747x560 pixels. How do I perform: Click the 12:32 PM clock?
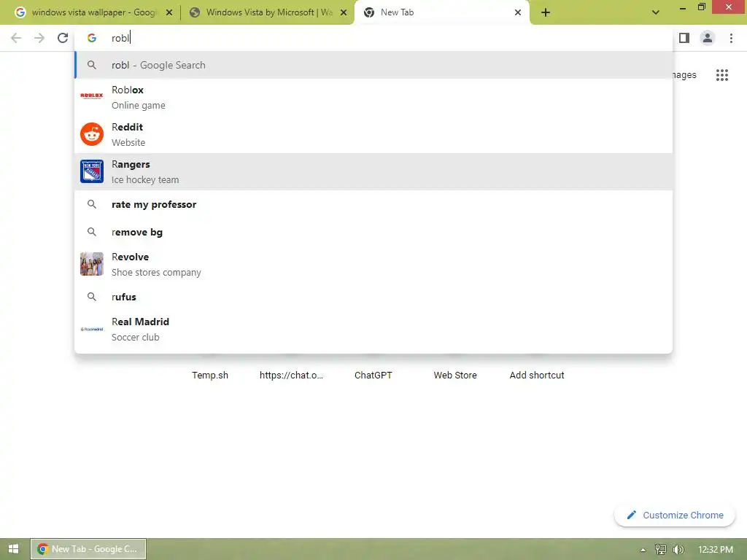[716, 550]
